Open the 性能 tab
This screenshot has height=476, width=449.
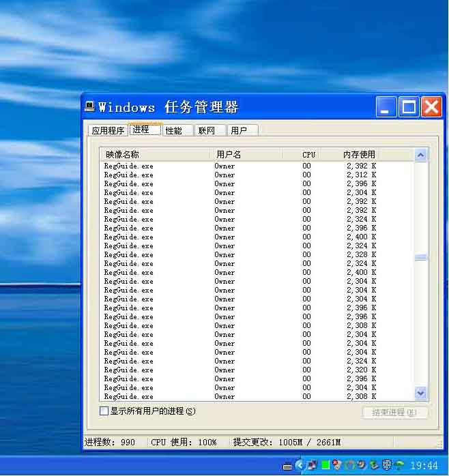click(x=178, y=130)
